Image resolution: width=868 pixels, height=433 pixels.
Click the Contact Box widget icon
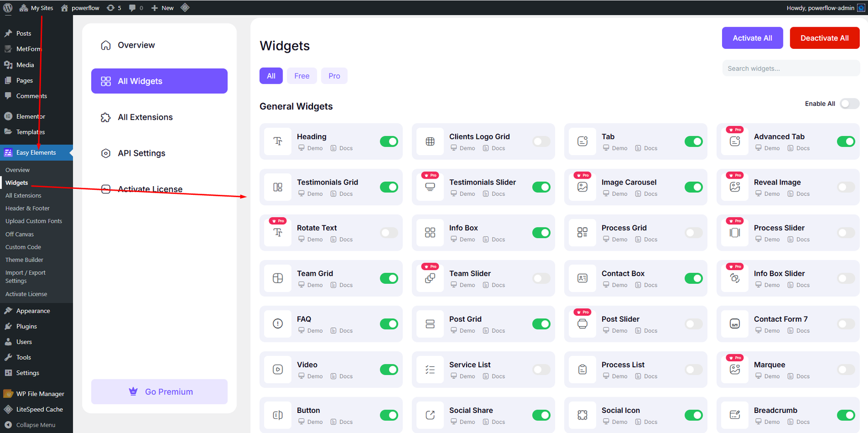click(583, 278)
